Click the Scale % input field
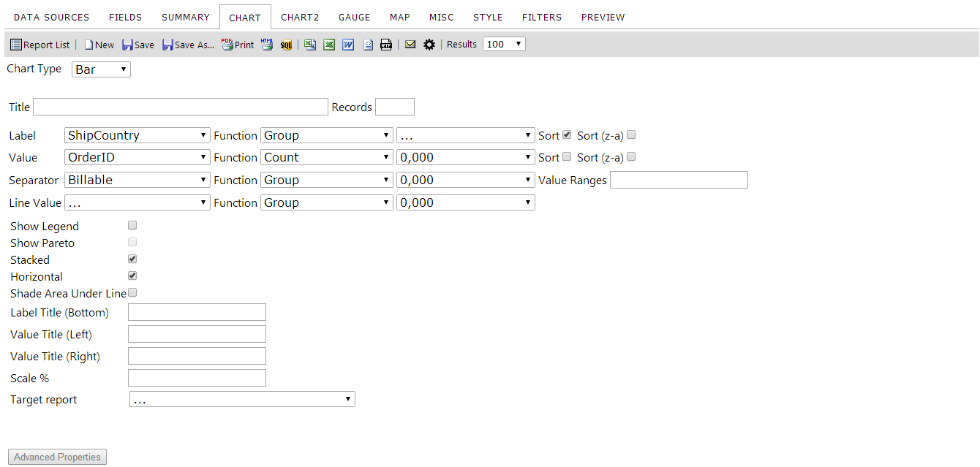Viewport: 980px width, 467px height. [x=197, y=378]
